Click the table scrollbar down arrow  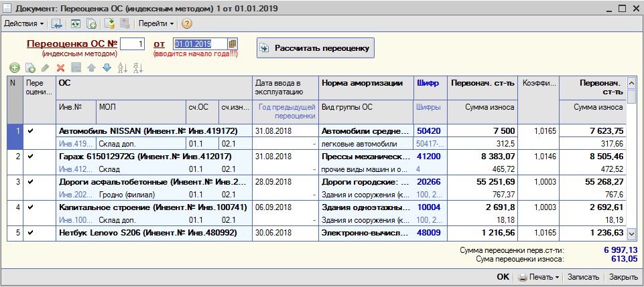point(631,233)
